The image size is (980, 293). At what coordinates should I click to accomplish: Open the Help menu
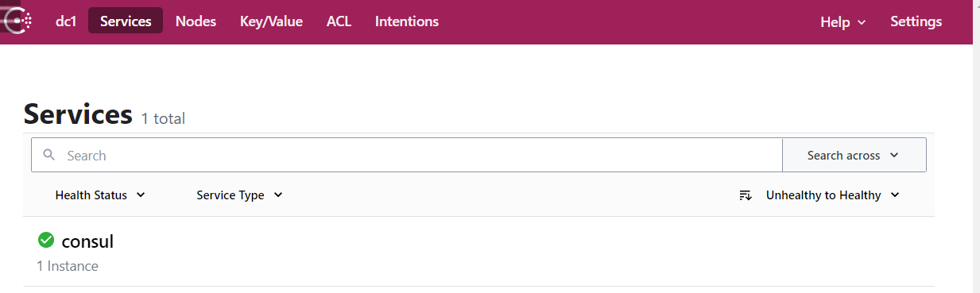pyautogui.click(x=842, y=21)
